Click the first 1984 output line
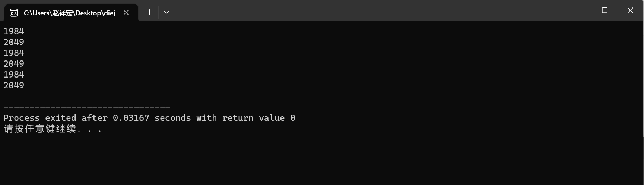 (x=14, y=31)
